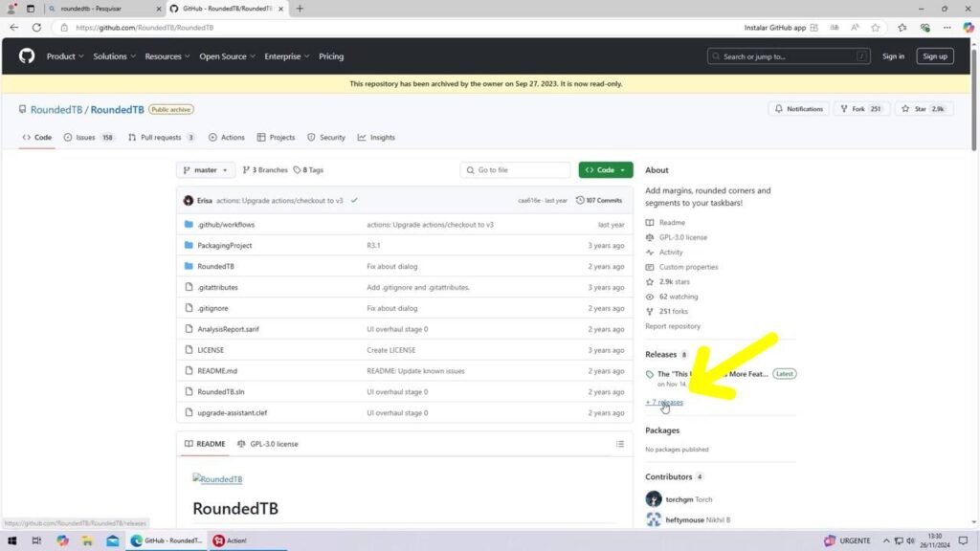View the 8 Tags link
The image size is (980, 551).
[308, 170]
